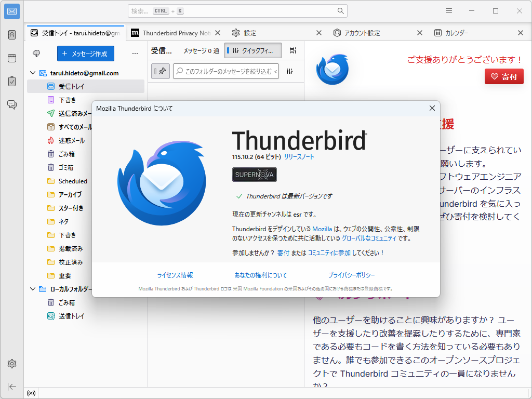Toggle the sticky quick filter pin
The height and width of the screenshot is (399, 532).
(x=161, y=71)
